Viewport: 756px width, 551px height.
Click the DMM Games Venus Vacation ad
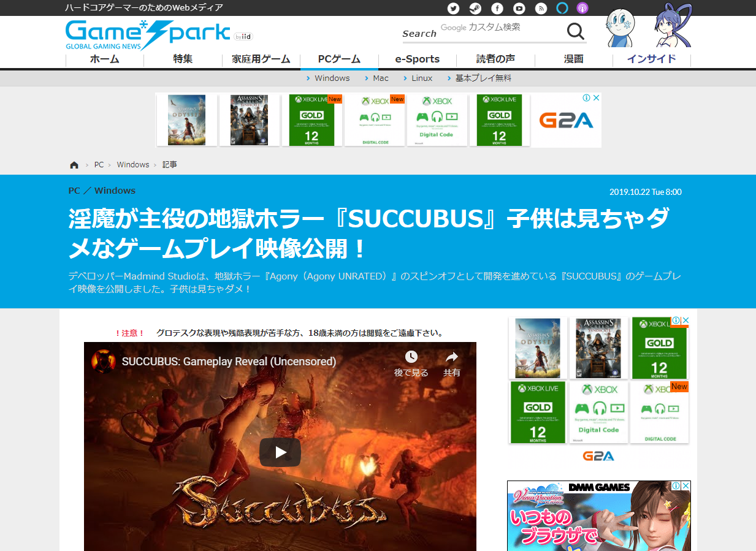pyautogui.click(x=599, y=516)
